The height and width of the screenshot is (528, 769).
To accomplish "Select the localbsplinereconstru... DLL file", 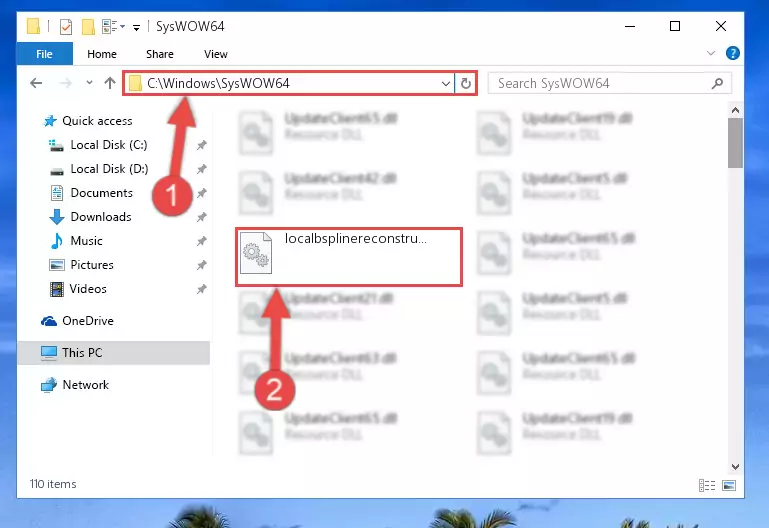I will point(349,257).
